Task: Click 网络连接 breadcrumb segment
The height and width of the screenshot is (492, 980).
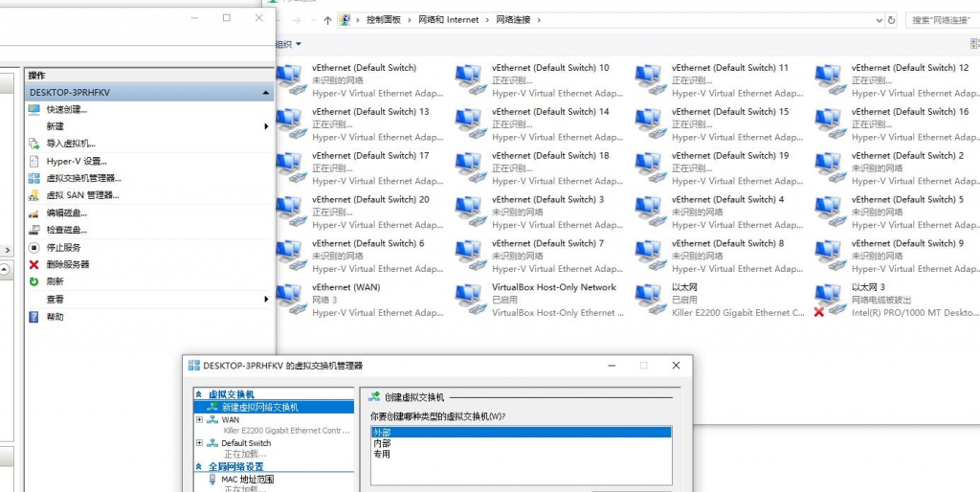Action: pos(513,20)
